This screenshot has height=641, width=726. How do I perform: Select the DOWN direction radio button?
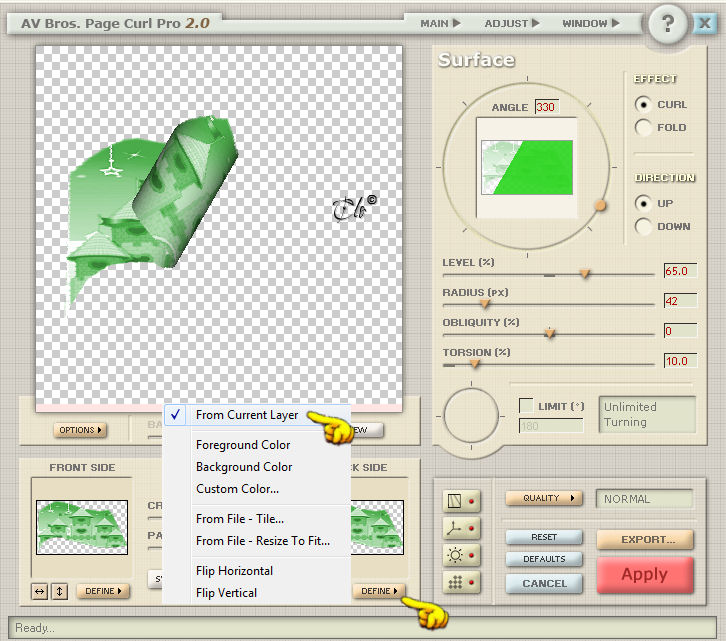point(643,226)
